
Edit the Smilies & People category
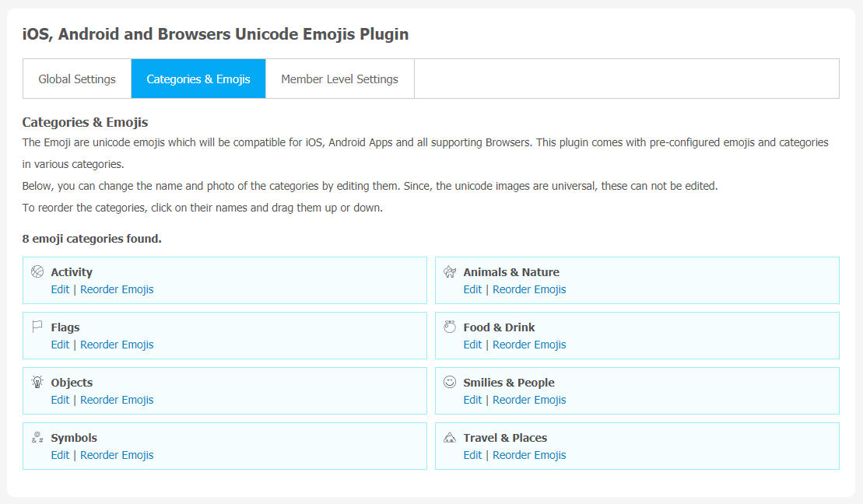[x=472, y=400]
